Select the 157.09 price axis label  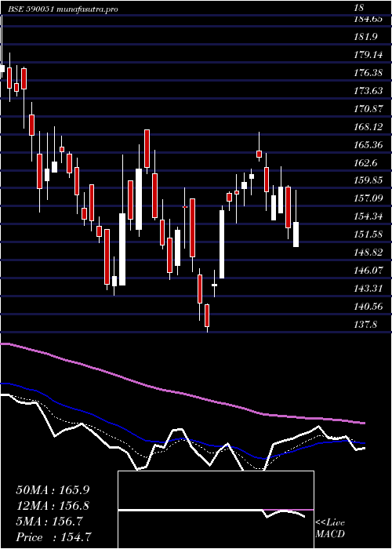pyautogui.click(x=368, y=198)
